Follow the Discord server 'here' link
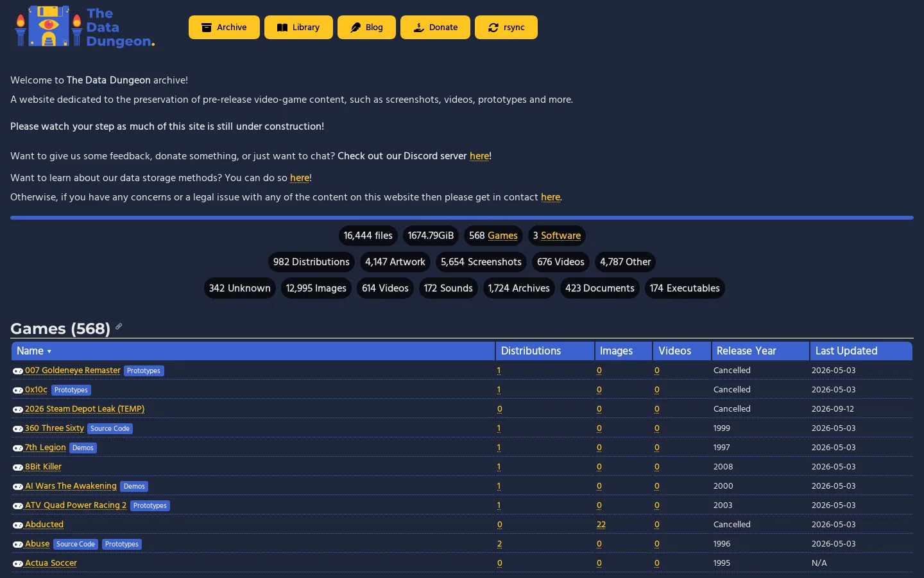924x578 pixels. point(479,156)
